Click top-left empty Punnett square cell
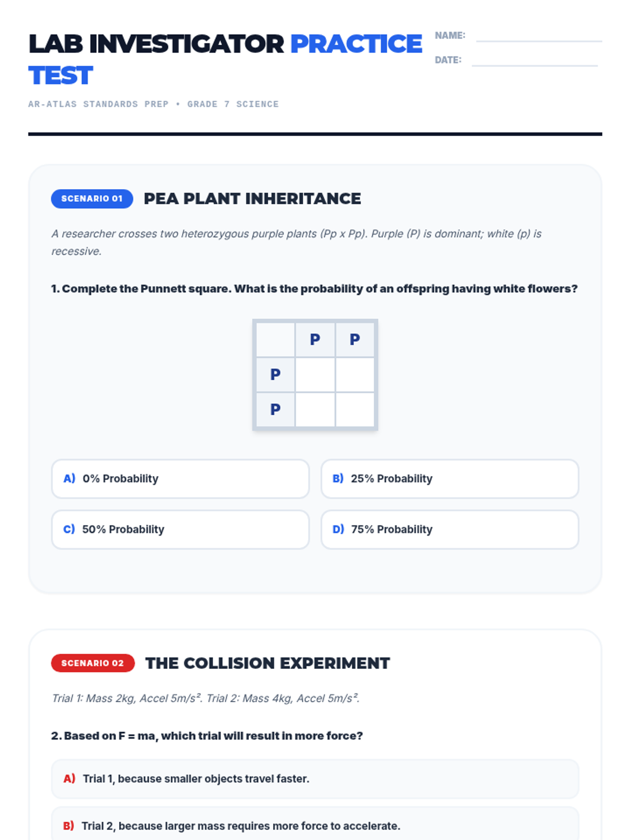Viewport: 630px width, 840px height. click(315, 375)
